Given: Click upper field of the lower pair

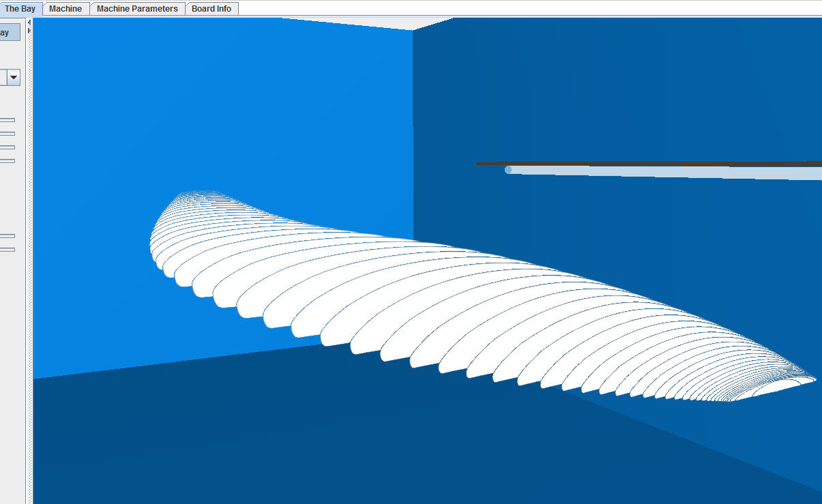Looking at the screenshot, I should click(8, 236).
